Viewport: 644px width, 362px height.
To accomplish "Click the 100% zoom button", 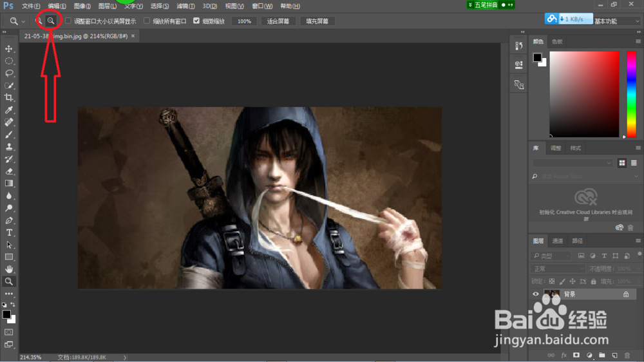I will tap(244, 21).
